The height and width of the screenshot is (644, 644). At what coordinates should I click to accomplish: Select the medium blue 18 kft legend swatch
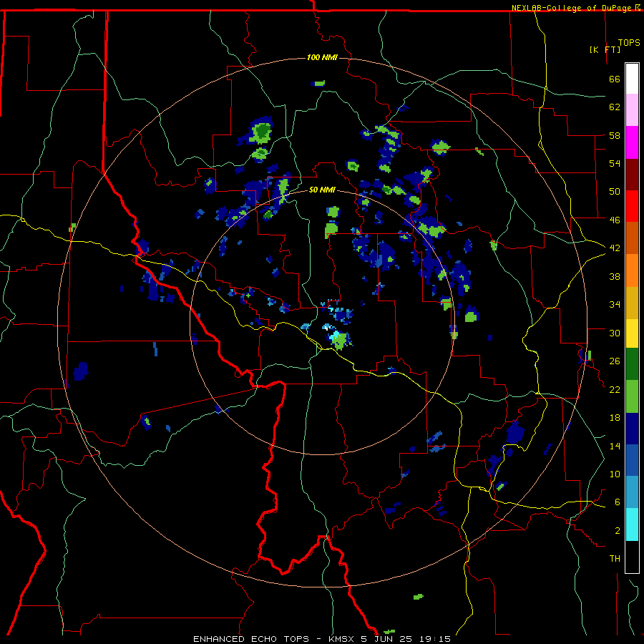coord(632,460)
